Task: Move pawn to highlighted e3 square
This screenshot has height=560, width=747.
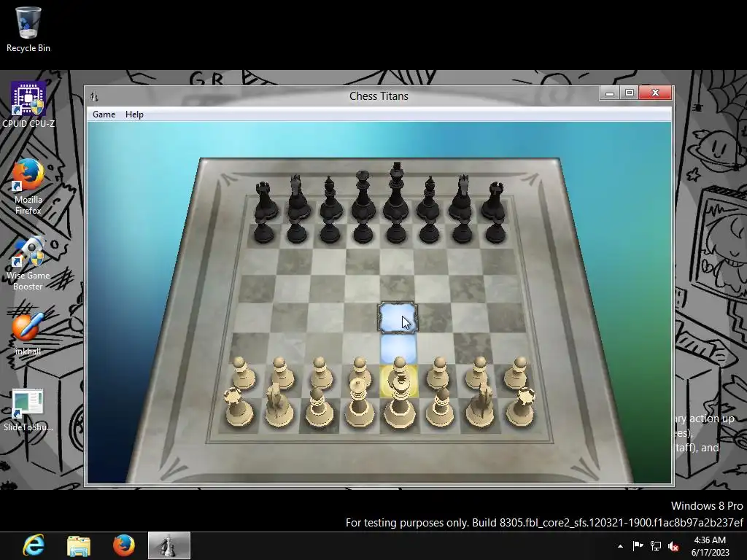Action: (x=398, y=349)
